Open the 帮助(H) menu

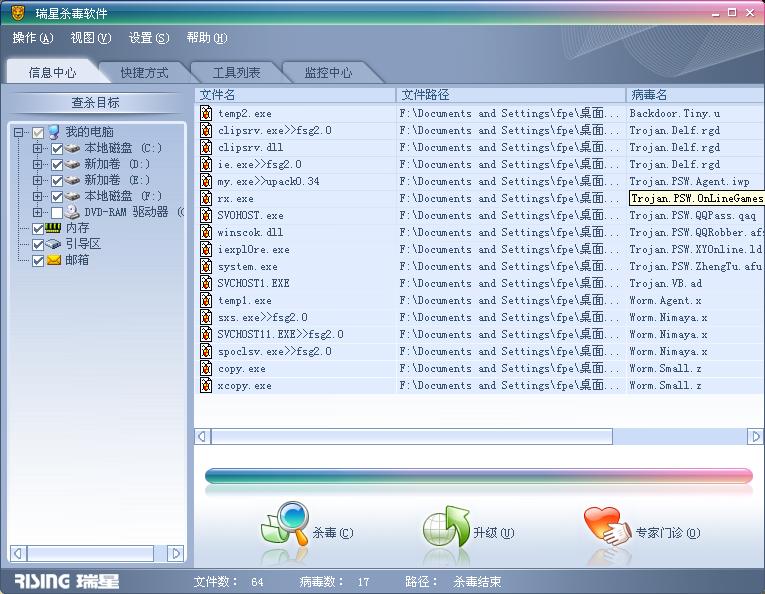click(207, 38)
